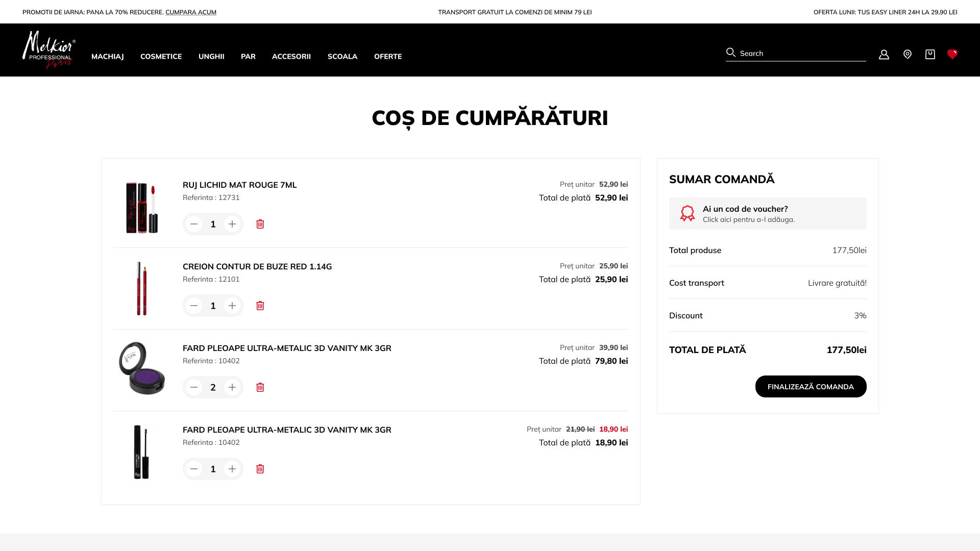Delete RUJ LICHID MAT ROUGE with trash icon

tap(260, 224)
